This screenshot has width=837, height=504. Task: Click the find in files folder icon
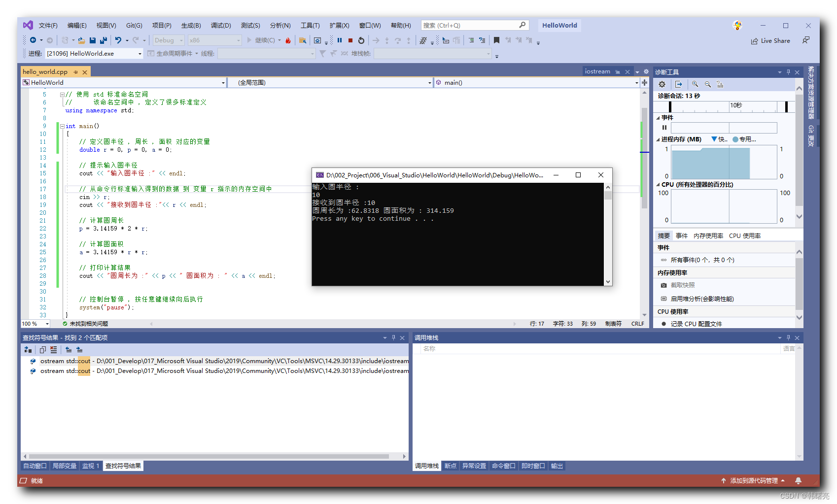point(303,40)
